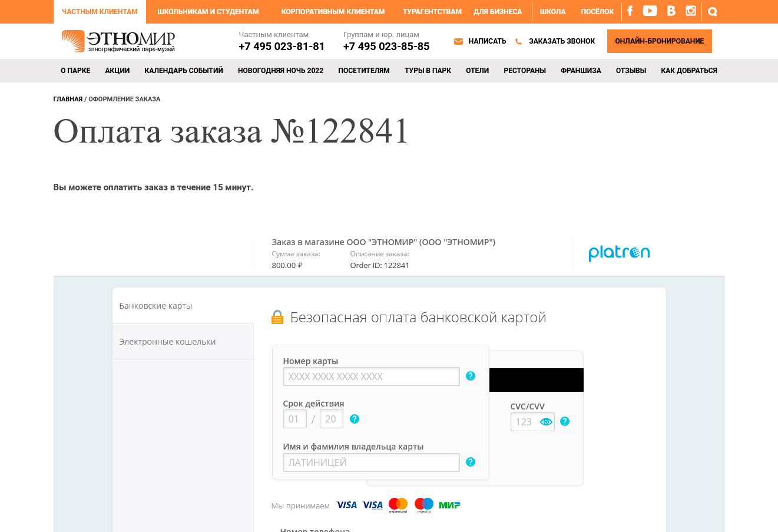
Task: Select Электронные кошельки payment method
Action: [x=183, y=342]
